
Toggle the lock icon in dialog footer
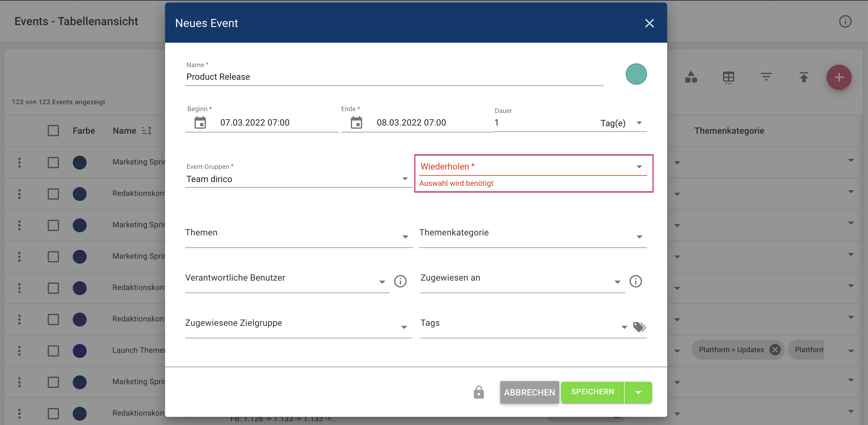pos(479,392)
